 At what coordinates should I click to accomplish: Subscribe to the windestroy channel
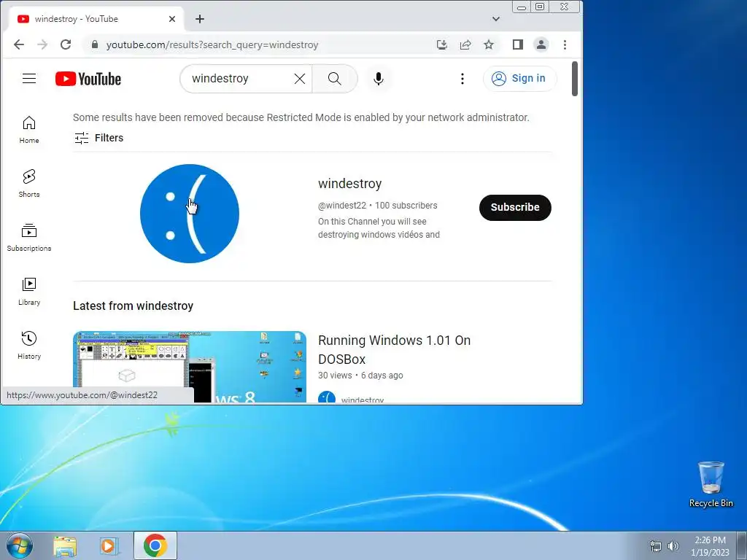[515, 208]
